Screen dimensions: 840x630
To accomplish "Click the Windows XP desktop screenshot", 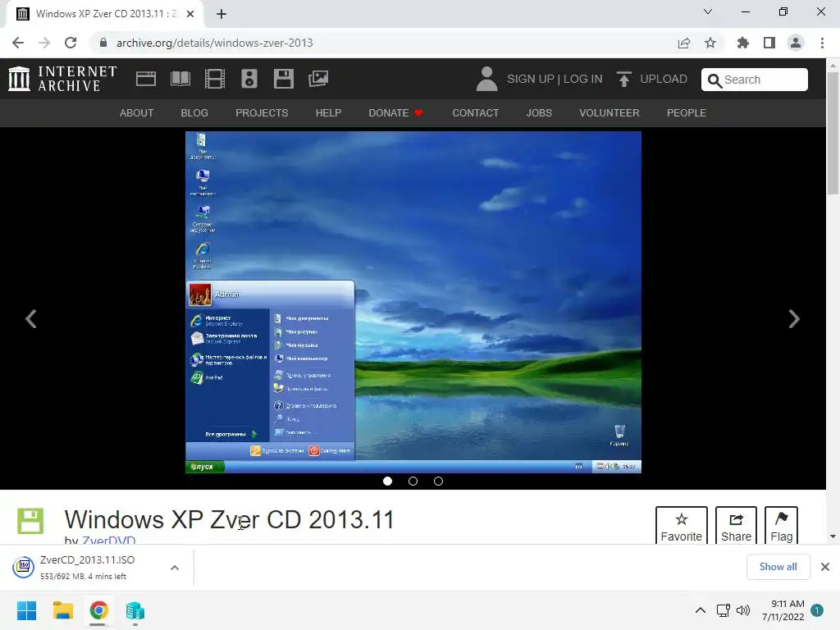I will [413, 302].
